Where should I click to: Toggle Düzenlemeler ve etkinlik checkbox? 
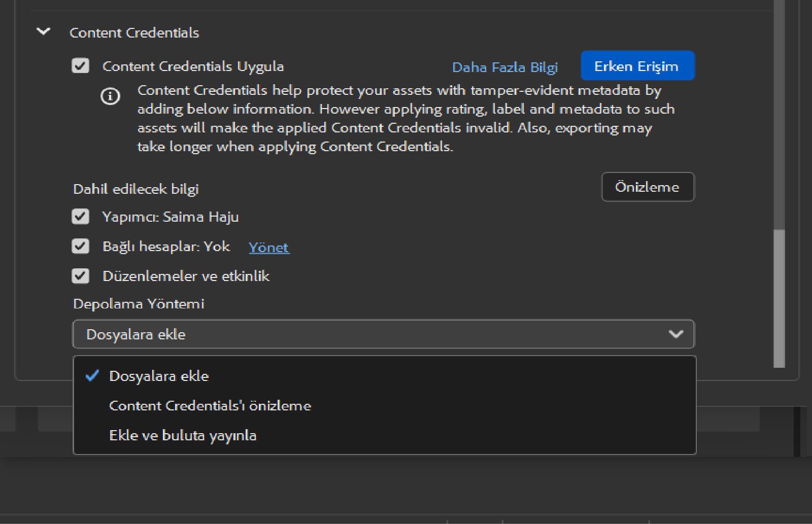coord(81,276)
